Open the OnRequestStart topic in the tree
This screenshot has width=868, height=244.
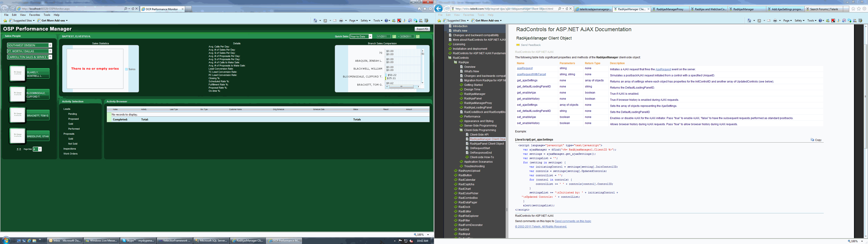click(480, 148)
